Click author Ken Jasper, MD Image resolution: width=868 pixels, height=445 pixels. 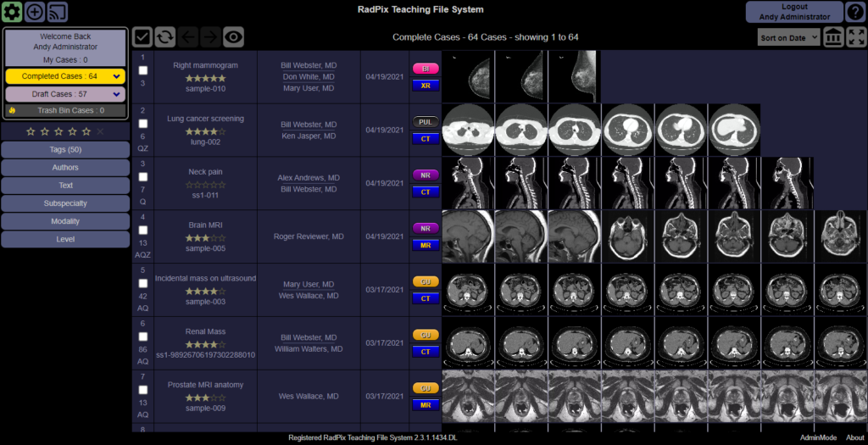[x=309, y=136]
